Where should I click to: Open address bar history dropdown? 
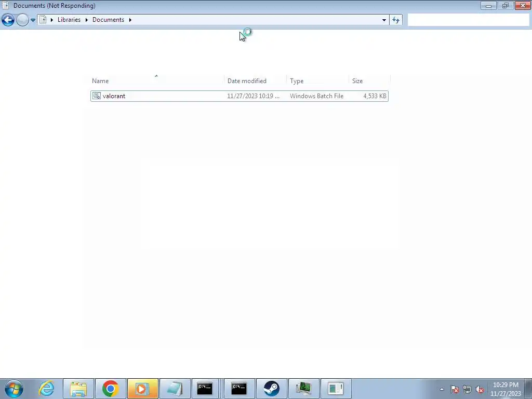pos(384,20)
